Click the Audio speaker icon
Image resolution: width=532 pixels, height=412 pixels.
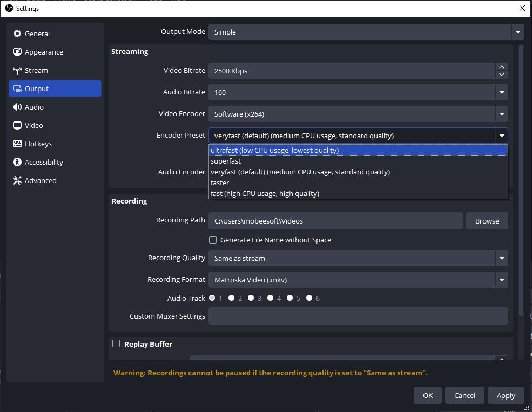[x=17, y=107]
